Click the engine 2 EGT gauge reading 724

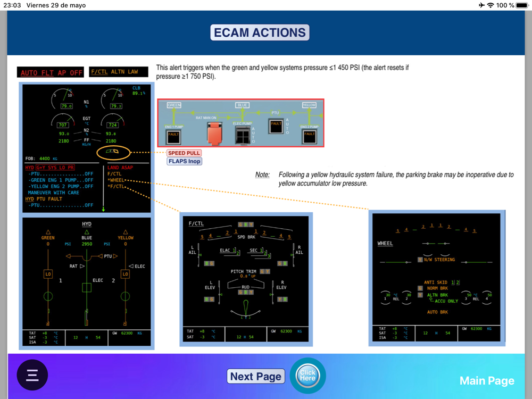coord(113,121)
